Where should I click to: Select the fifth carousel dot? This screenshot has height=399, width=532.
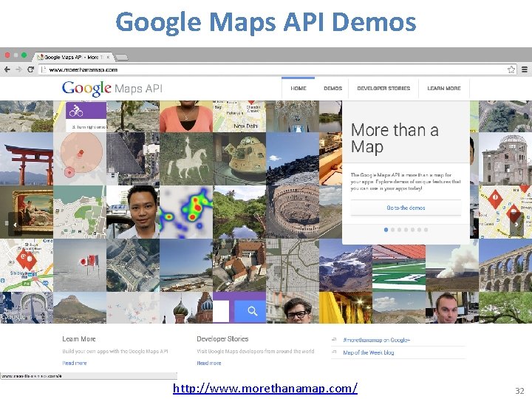pyautogui.click(x=412, y=230)
